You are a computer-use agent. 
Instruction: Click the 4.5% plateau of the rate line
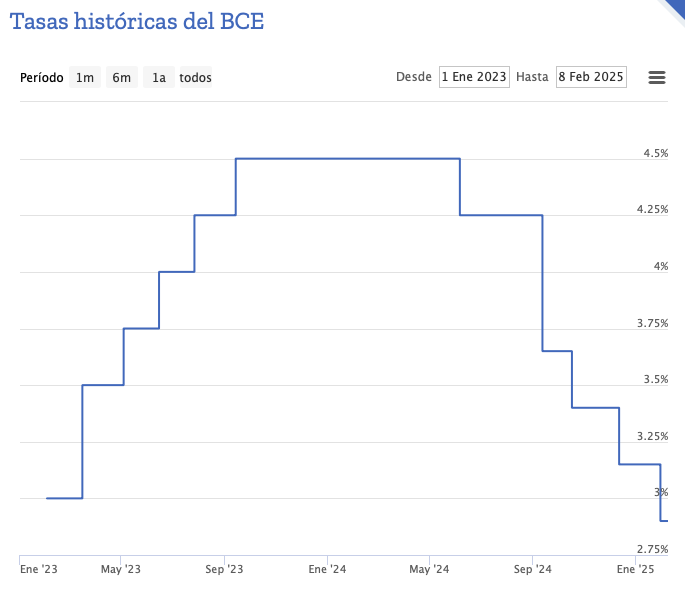pyautogui.click(x=347, y=158)
